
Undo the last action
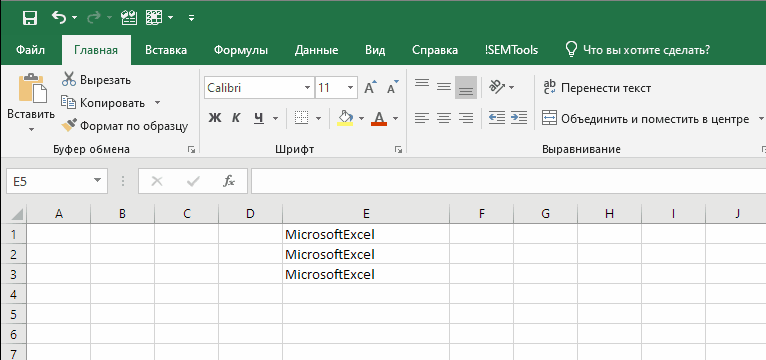click(x=59, y=18)
